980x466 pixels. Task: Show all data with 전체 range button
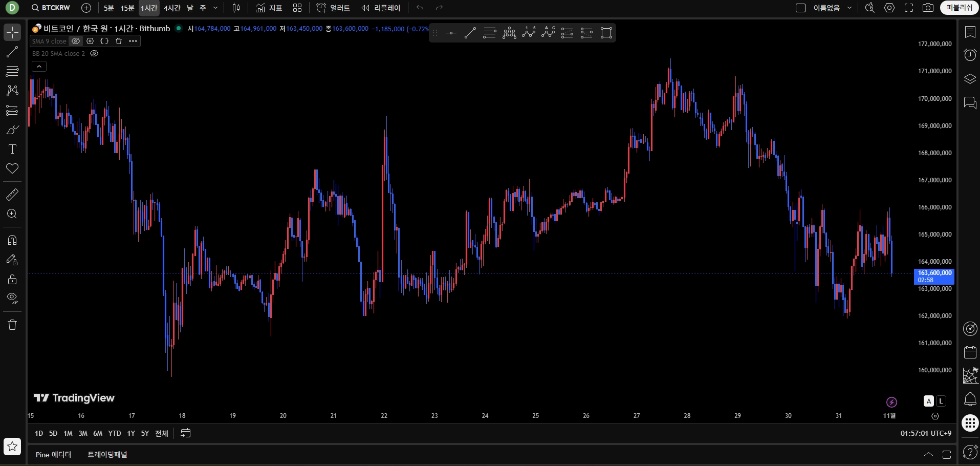[162, 433]
